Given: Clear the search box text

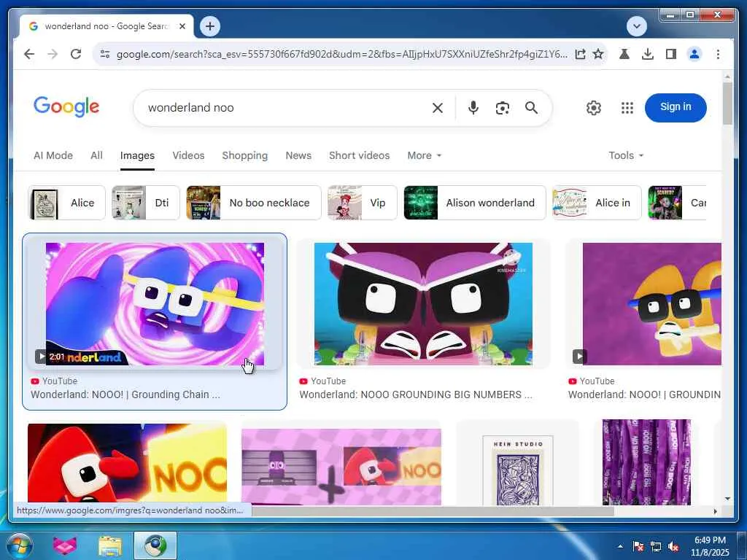Looking at the screenshot, I should [438, 108].
